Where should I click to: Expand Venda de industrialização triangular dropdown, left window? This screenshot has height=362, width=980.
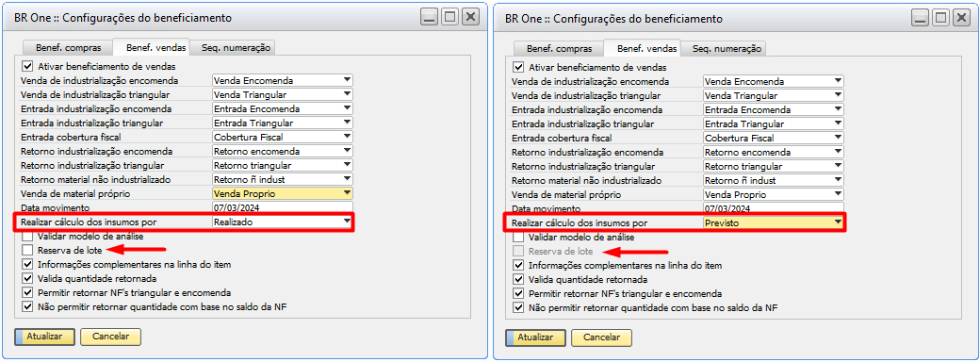click(283, 94)
